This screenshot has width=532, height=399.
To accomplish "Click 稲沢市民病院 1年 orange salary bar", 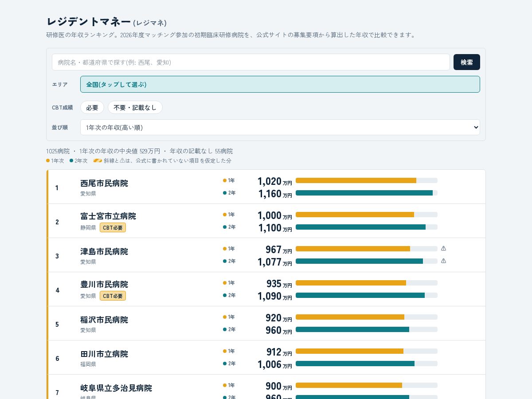I will (x=350, y=317).
